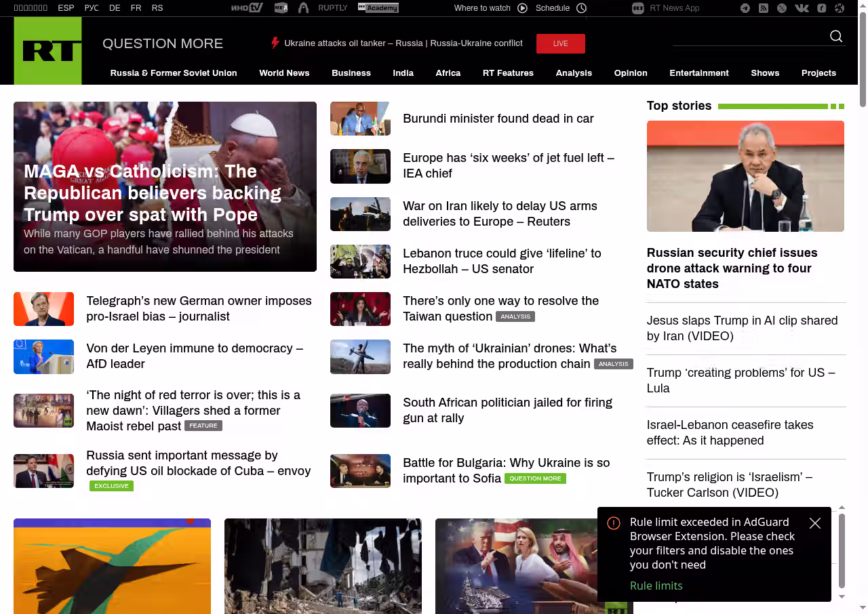Image resolution: width=868 pixels, height=614 pixels.
Task: Open the green Rule limits link
Action: (x=656, y=586)
